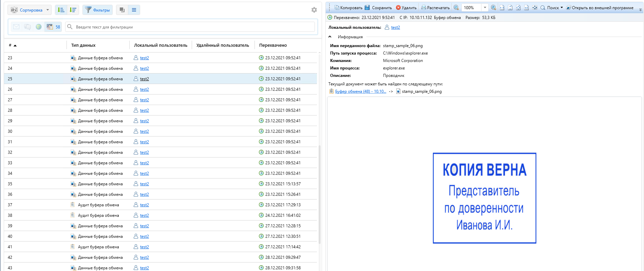
Task: Click the zoom out magnifier icon
Action: [x=456, y=7]
